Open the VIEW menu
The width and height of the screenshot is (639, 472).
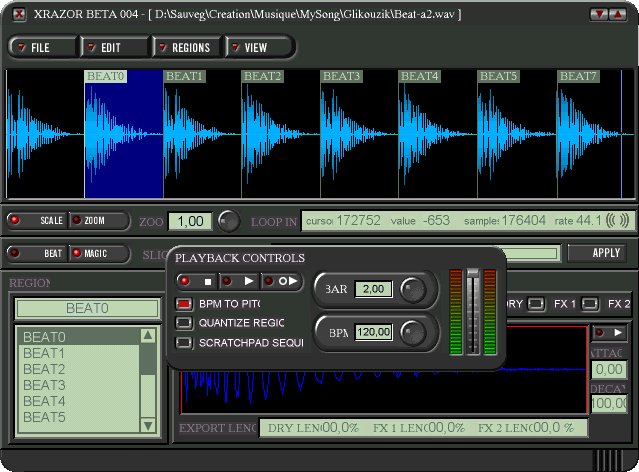259,47
